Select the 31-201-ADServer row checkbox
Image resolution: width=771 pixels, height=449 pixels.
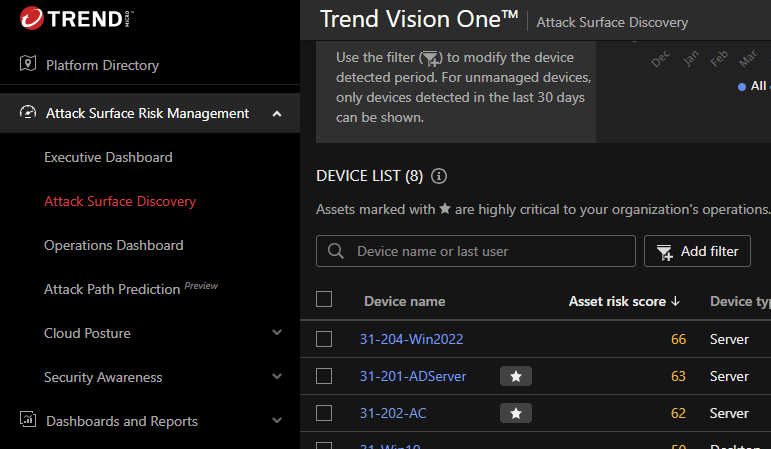point(324,376)
